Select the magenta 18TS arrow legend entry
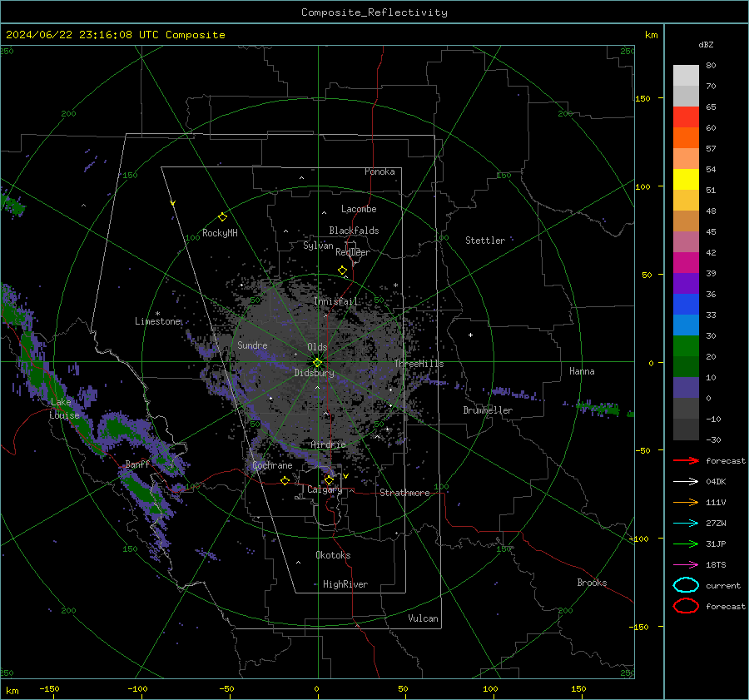 click(x=686, y=565)
